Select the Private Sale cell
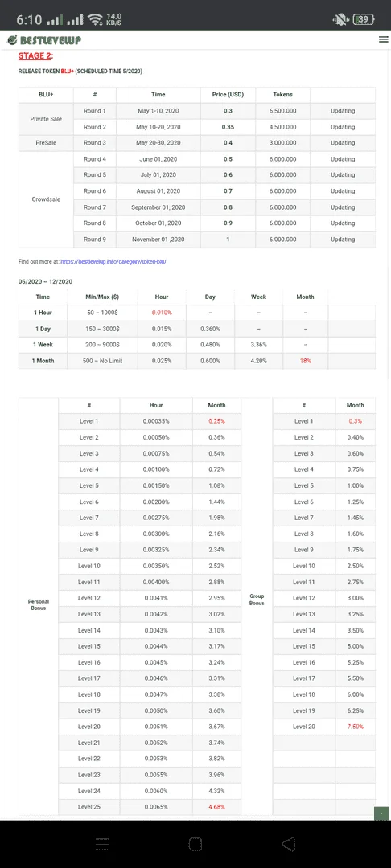 46,118
